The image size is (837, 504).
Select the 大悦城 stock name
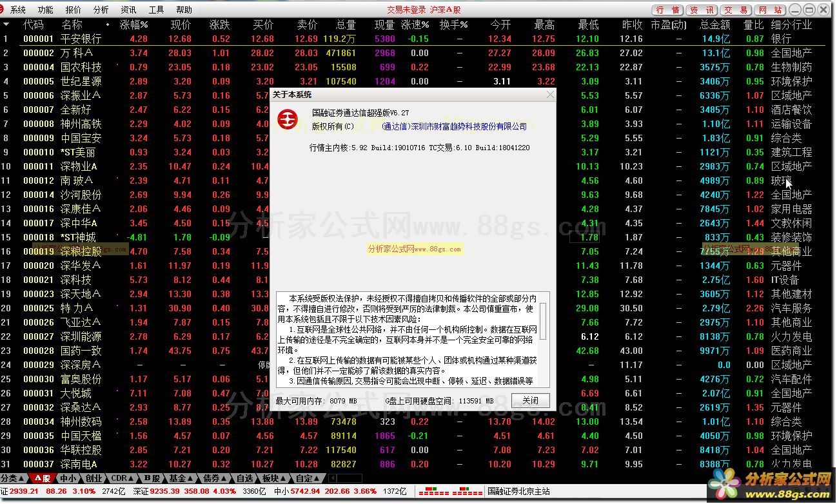click(x=76, y=393)
